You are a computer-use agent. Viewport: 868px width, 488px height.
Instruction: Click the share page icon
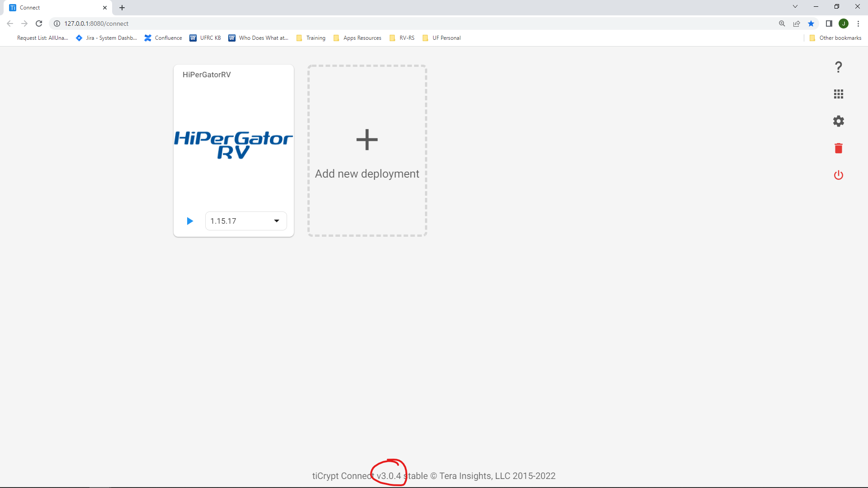pos(797,23)
